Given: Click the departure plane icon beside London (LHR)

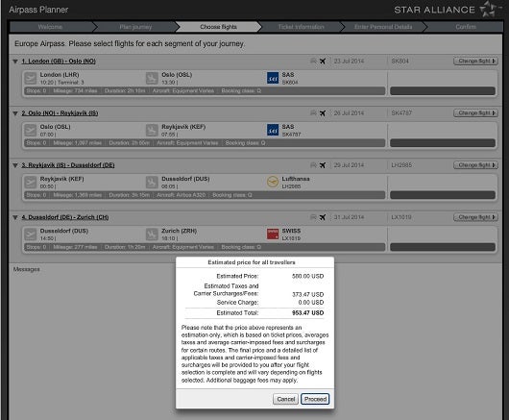Looking at the screenshot, I should (x=30, y=78).
